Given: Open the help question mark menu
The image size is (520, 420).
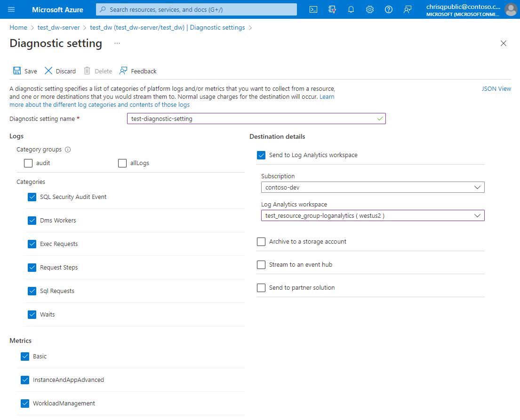Looking at the screenshot, I should point(388,9).
